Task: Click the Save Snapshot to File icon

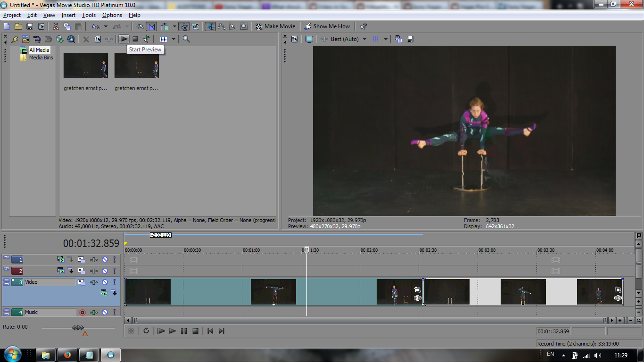Action: click(x=410, y=39)
